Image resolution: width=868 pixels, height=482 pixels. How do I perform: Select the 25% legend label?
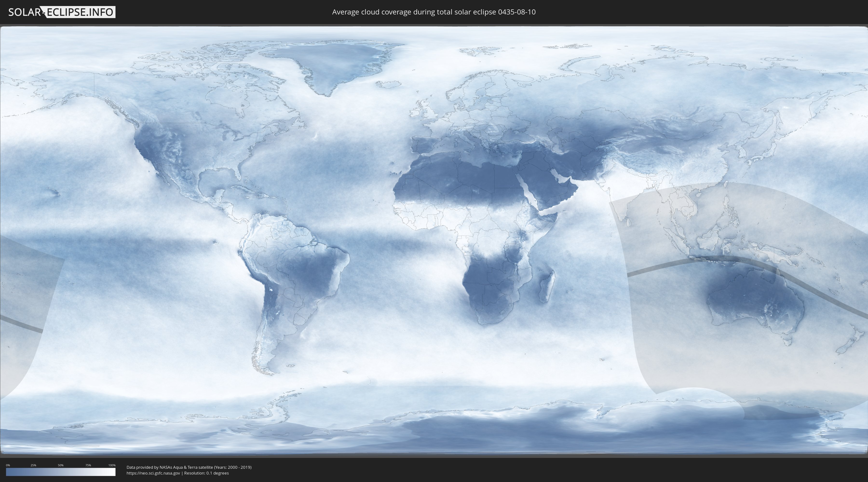[x=33, y=465]
